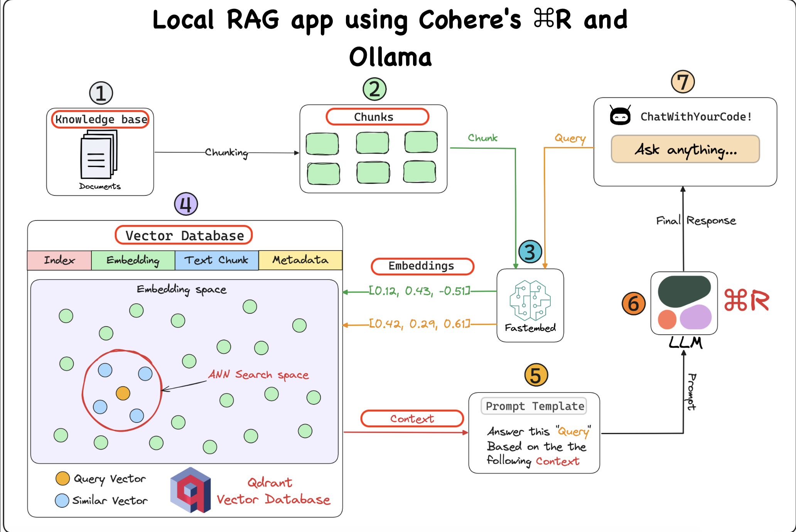Click the Qdrant cube logo
Screen dimensions: 796x532
[x=191, y=490]
